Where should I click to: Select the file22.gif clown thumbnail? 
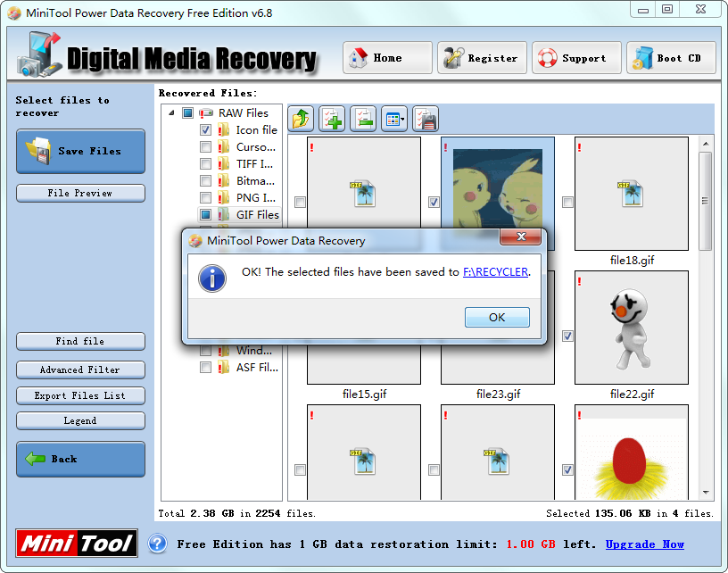tap(632, 328)
